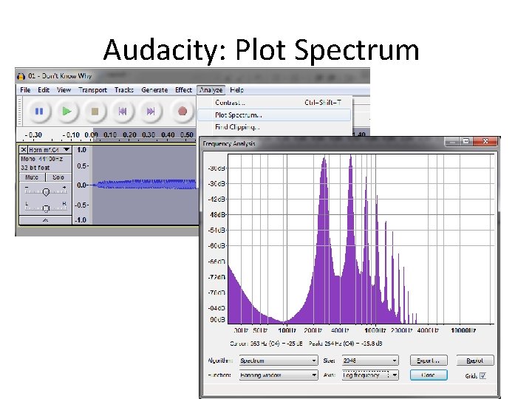Open the View menu
This screenshot has height=399, width=532.
click(64, 90)
